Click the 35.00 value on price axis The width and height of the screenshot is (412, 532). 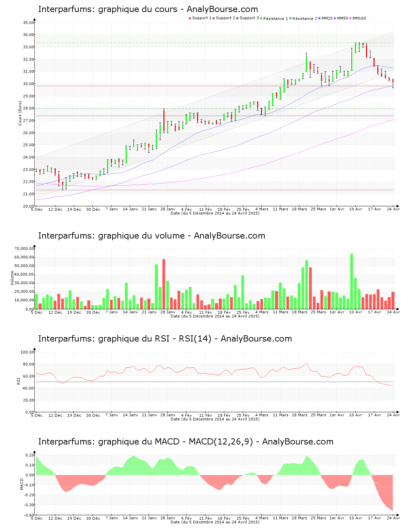(28, 23)
